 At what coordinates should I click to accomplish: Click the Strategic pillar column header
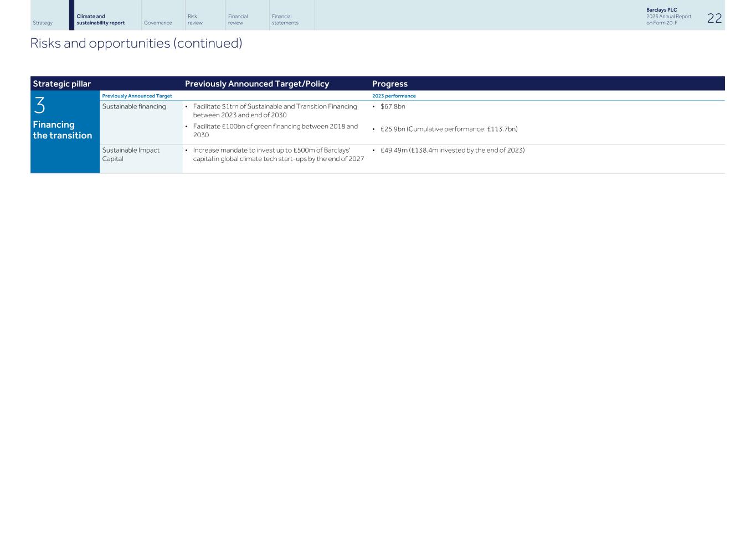pos(62,84)
